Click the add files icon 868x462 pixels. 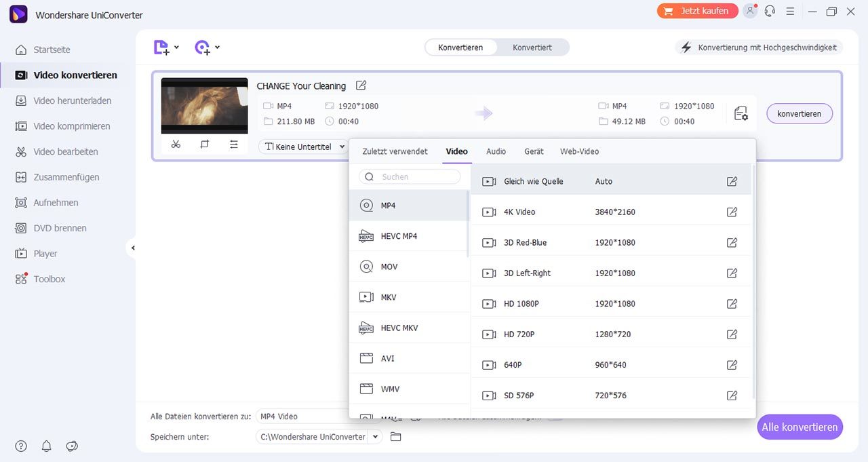(161, 47)
